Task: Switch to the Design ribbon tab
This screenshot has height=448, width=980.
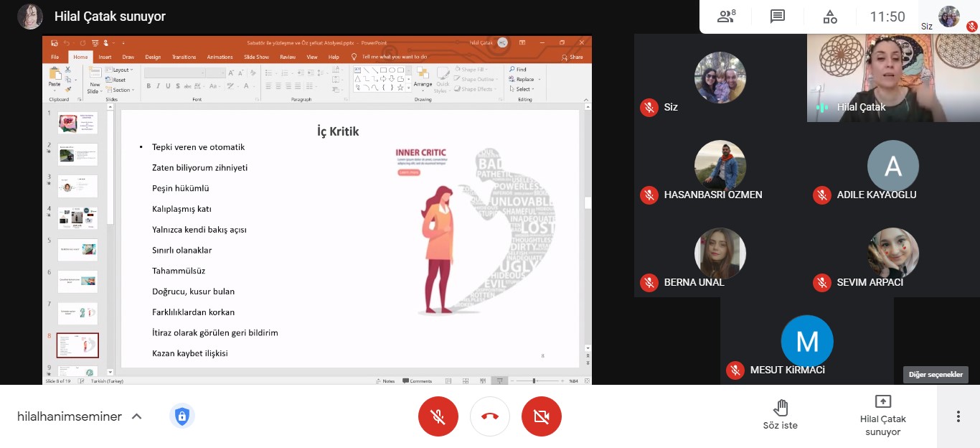Action: pyautogui.click(x=153, y=57)
